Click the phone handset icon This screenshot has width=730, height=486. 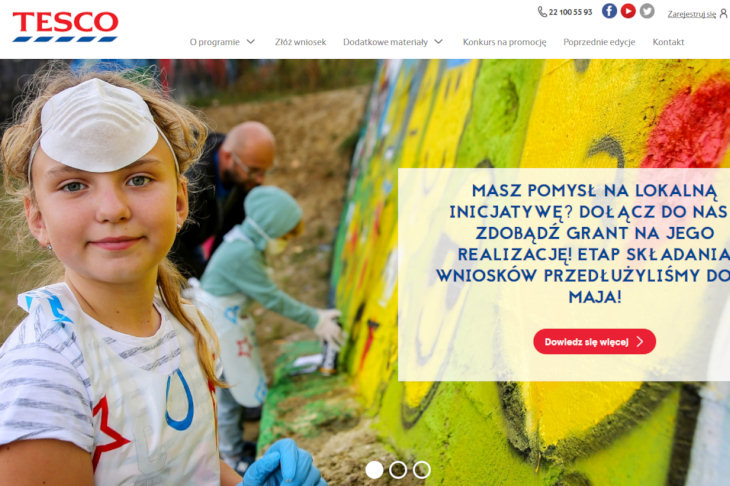542,12
